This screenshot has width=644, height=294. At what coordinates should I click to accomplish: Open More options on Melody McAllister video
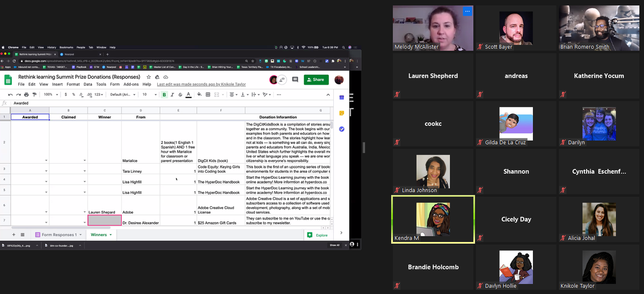click(x=467, y=11)
